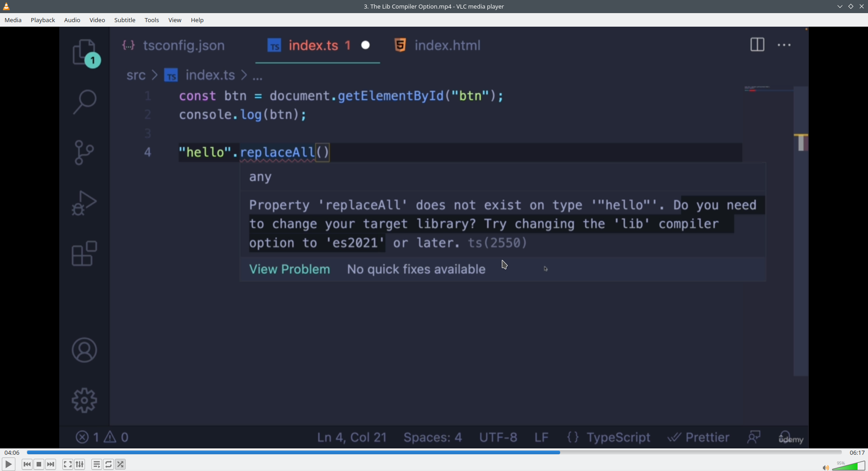The height and width of the screenshot is (471, 868).
Task: Skip to next media track
Action: coord(51,464)
